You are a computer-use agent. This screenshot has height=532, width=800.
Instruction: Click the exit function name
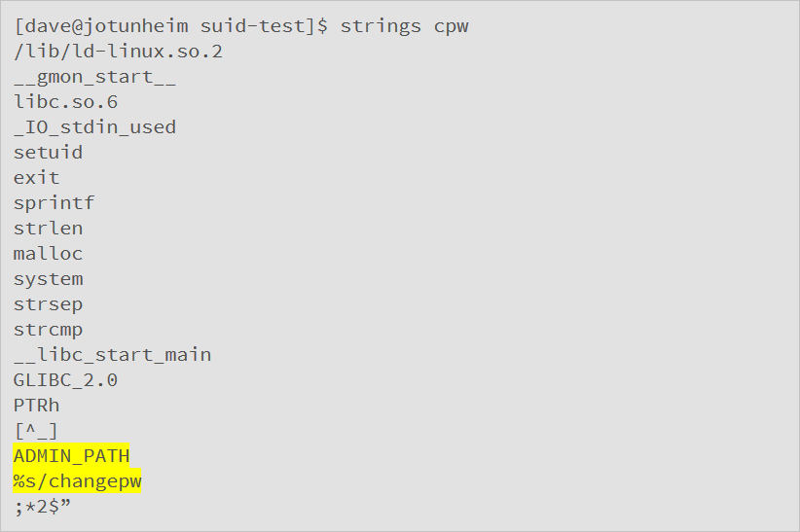36,178
